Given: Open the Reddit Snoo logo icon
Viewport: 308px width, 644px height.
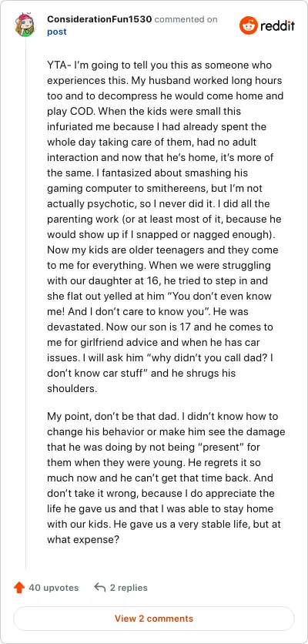Looking at the screenshot, I should point(248,25).
